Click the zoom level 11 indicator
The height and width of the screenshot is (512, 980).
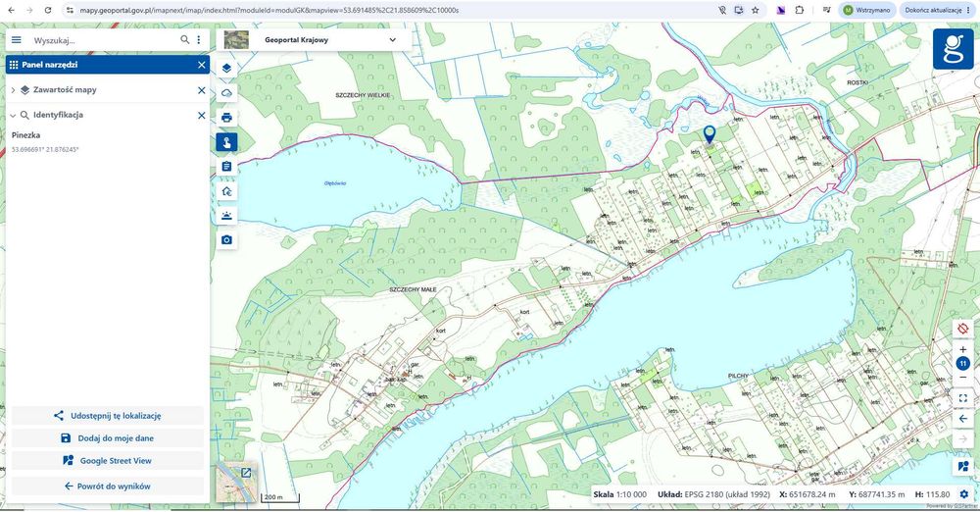click(963, 363)
